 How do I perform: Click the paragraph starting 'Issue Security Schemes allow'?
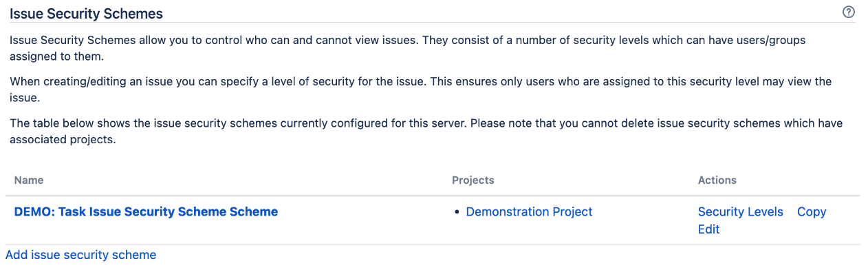407,48
